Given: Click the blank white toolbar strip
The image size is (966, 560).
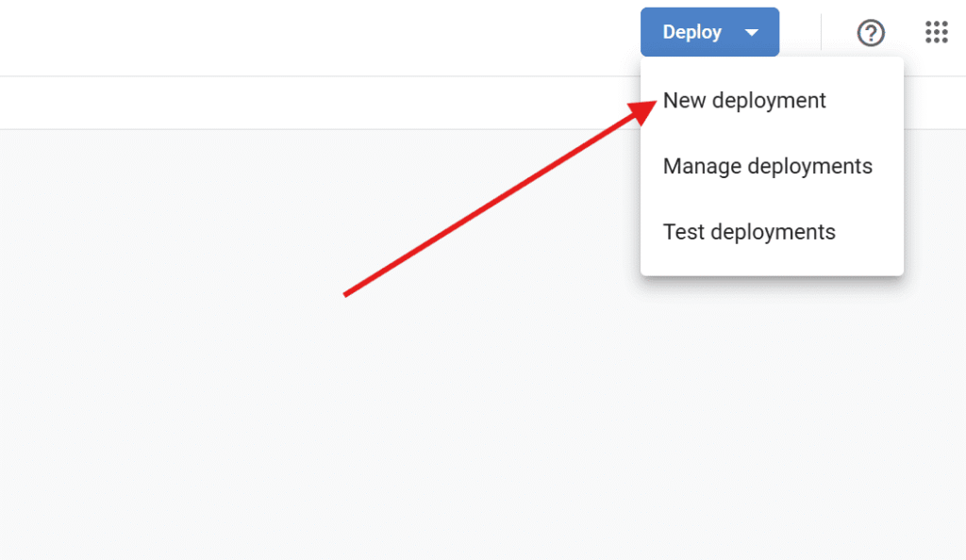Looking at the screenshot, I should pos(283,103).
